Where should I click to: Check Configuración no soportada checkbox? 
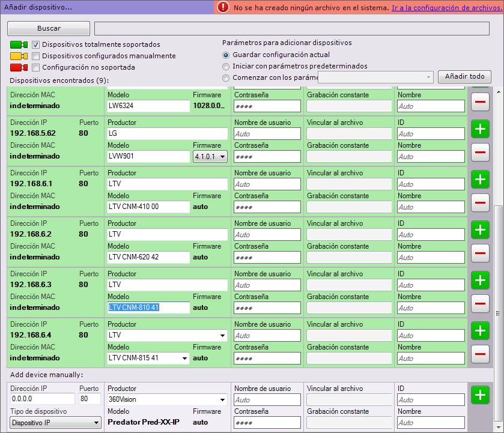(x=36, y=67)
